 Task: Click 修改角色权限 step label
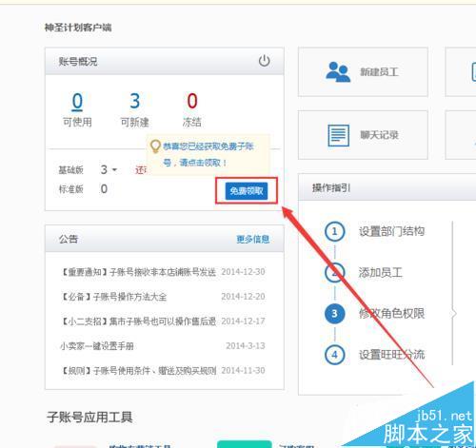pyautogui.click(x=391, y=314)
